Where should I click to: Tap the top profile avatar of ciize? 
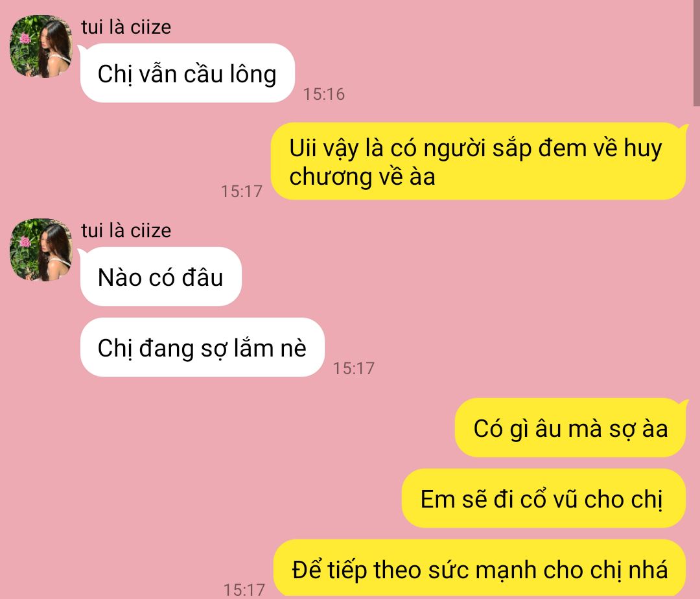(41, 47)
